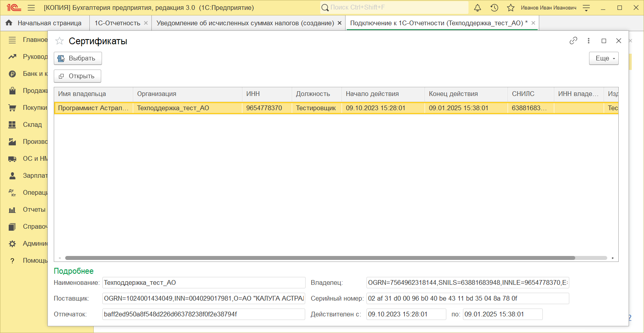Open favorites star in title bar
Screen dimensions: 644x333
coord(511,8)
